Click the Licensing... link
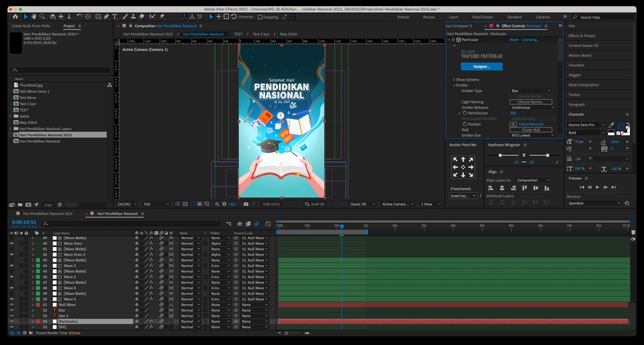 (530, 40)
